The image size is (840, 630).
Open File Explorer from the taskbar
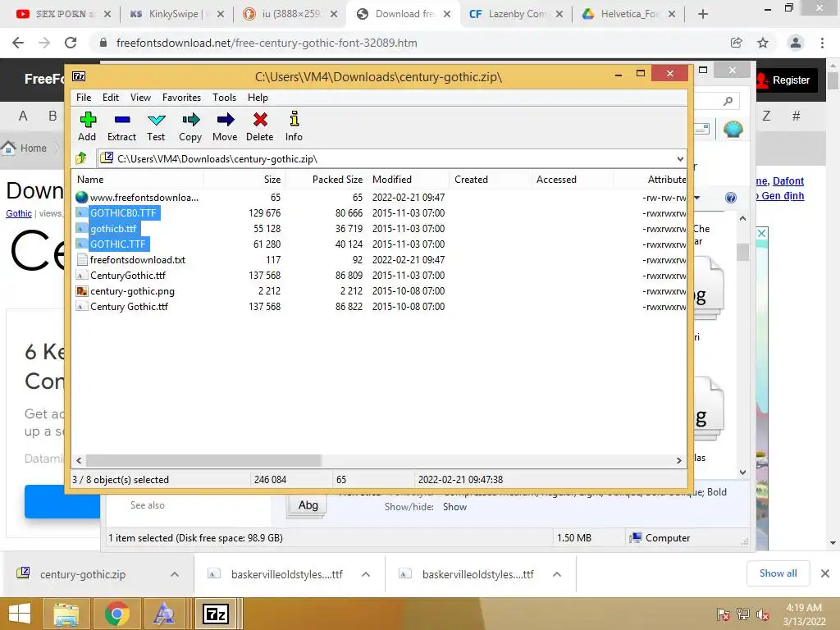(66, 614)
